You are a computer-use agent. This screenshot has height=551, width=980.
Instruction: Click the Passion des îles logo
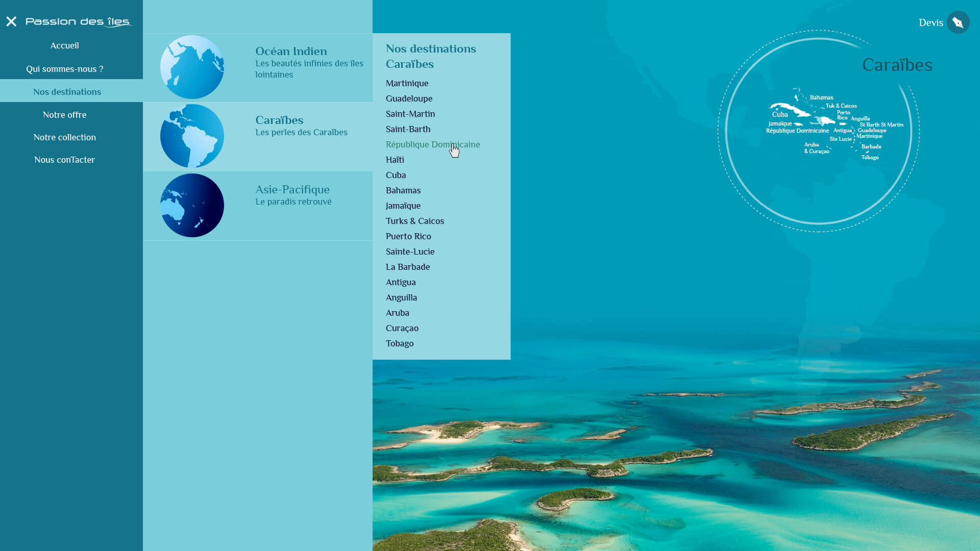click(x=79, y=21)
